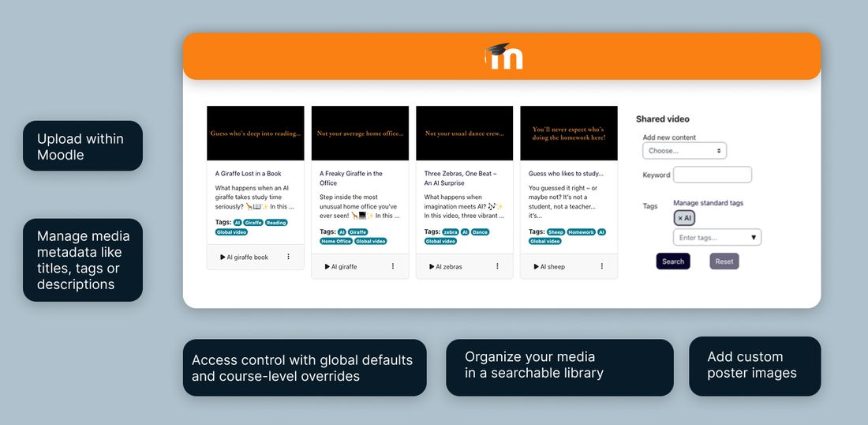This screenshot has width=868, height=425.
Task: Open three-dot menu on AI zebras card
Action: [497, 266]
